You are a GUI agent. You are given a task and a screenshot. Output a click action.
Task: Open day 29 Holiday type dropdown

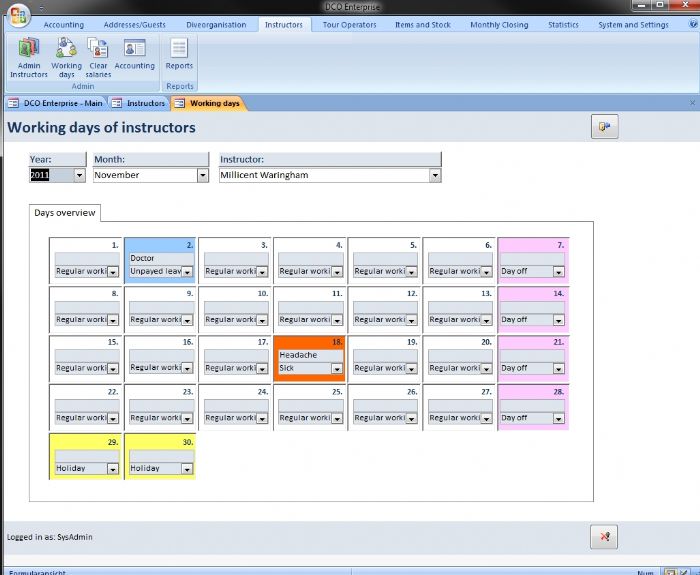tap(112, 468)
